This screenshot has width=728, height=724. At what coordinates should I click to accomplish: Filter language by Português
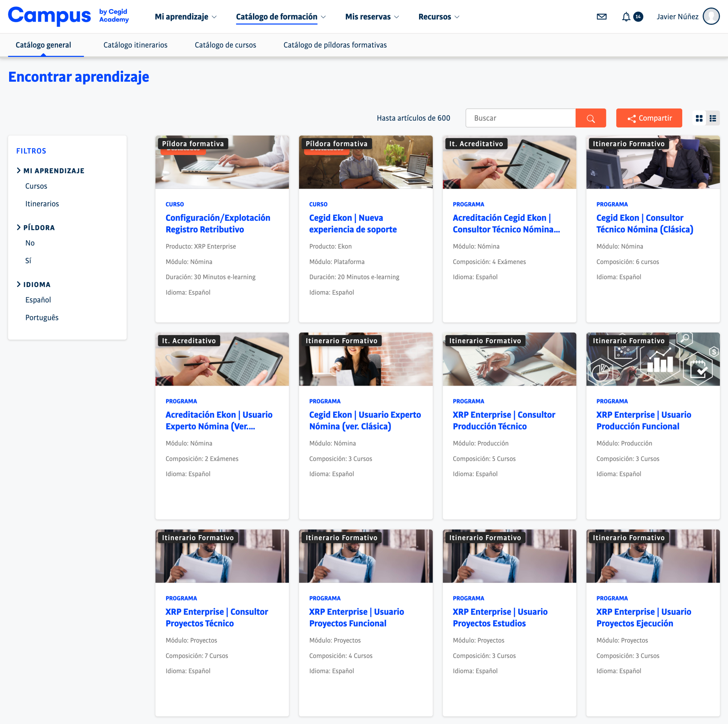point(42,318)
